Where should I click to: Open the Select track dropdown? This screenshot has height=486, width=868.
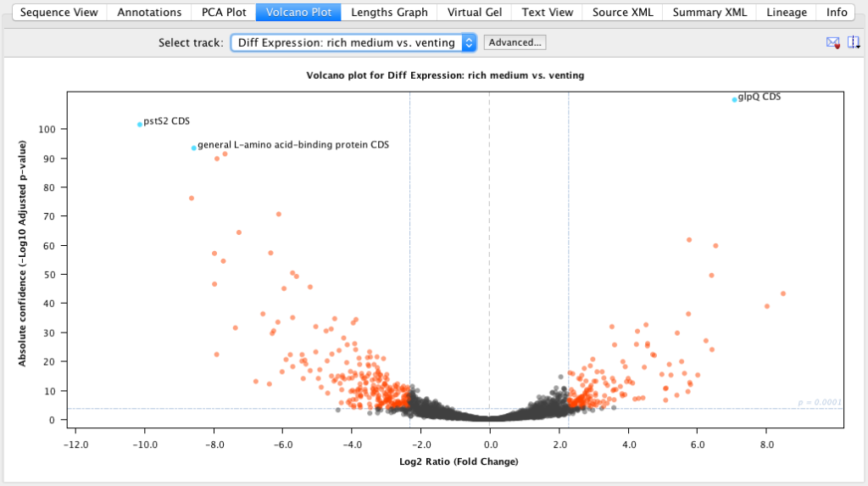353,42
